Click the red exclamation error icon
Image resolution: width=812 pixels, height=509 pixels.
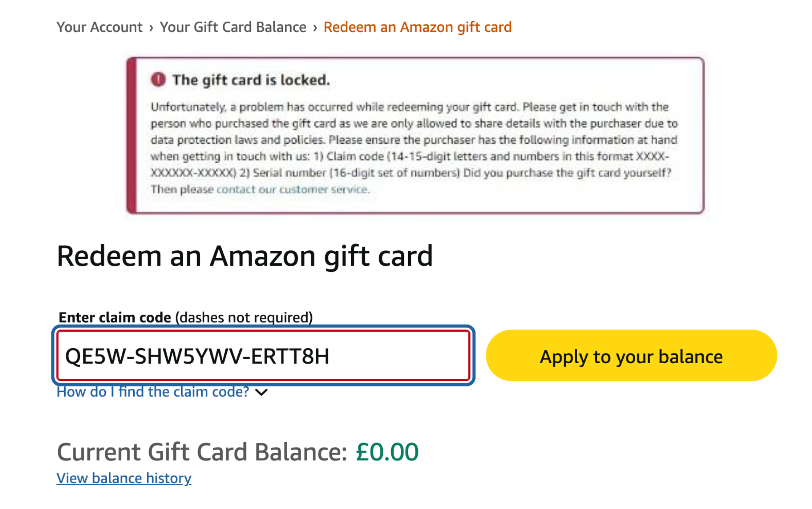(158, 79)
